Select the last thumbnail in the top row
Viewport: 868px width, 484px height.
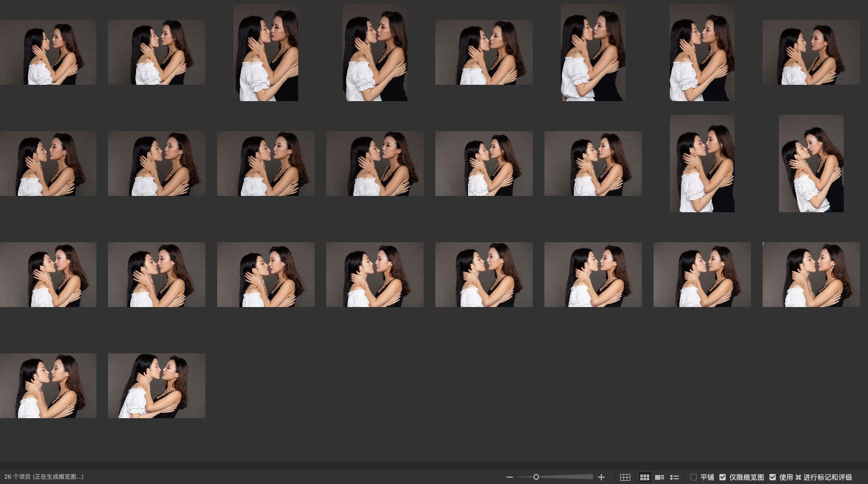pos(811,53)
